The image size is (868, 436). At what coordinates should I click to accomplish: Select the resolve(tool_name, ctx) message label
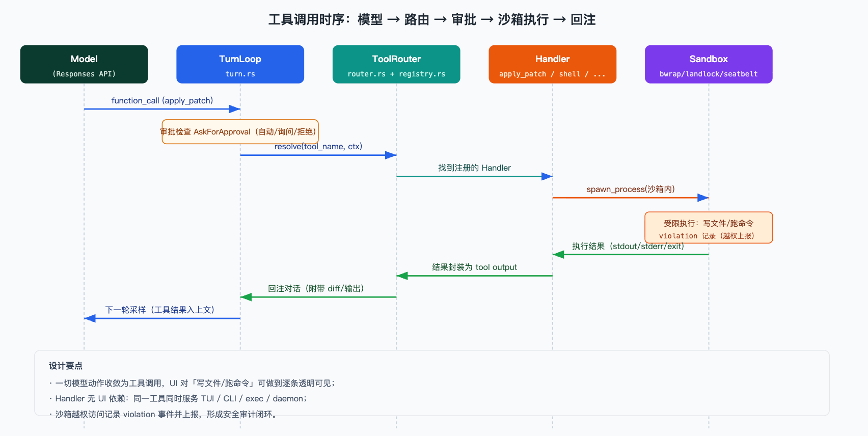[x=318, y=147]
